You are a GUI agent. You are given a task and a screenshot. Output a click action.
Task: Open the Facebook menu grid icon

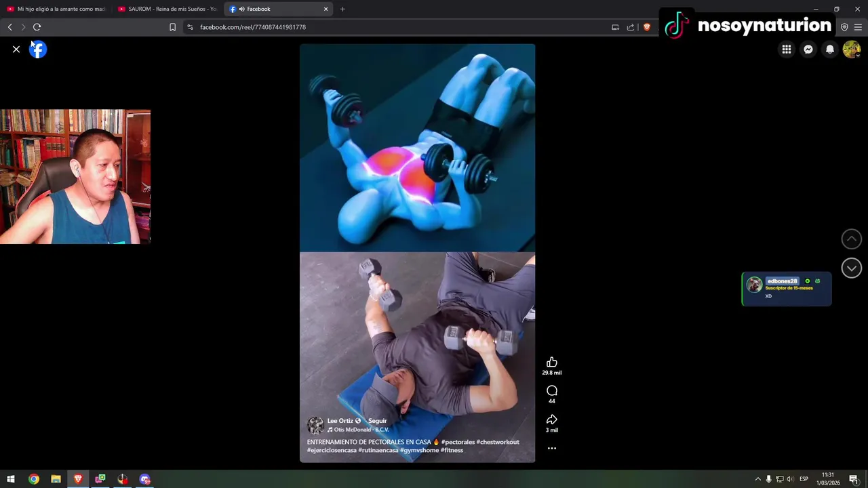pos(787,49)
